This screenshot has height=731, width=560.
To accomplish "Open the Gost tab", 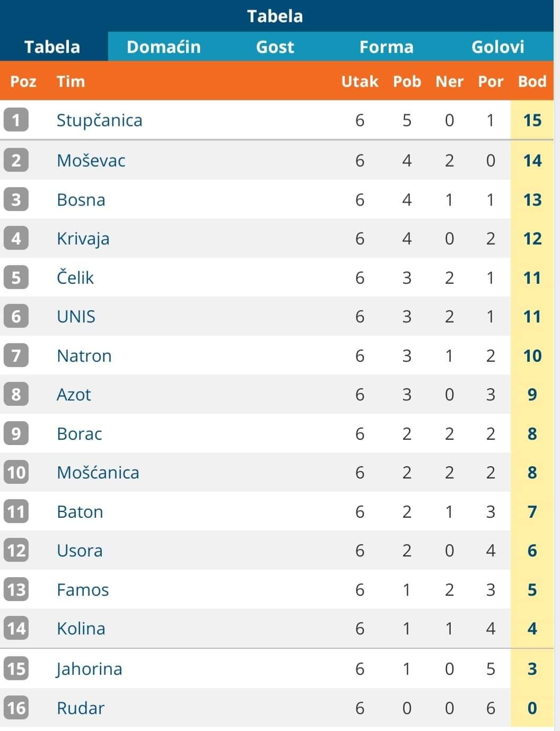I will pos(275,47).
